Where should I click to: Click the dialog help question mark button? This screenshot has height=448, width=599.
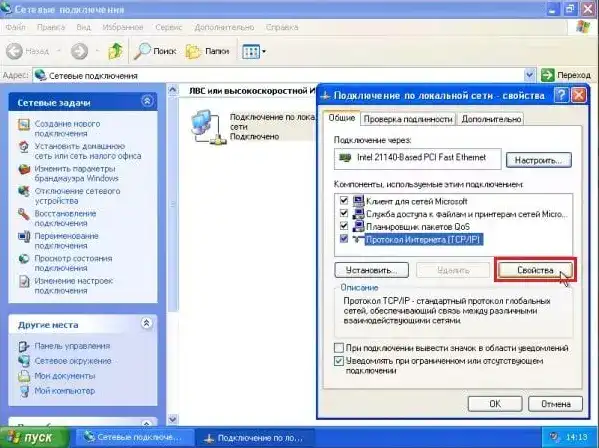tap(561, 95)
